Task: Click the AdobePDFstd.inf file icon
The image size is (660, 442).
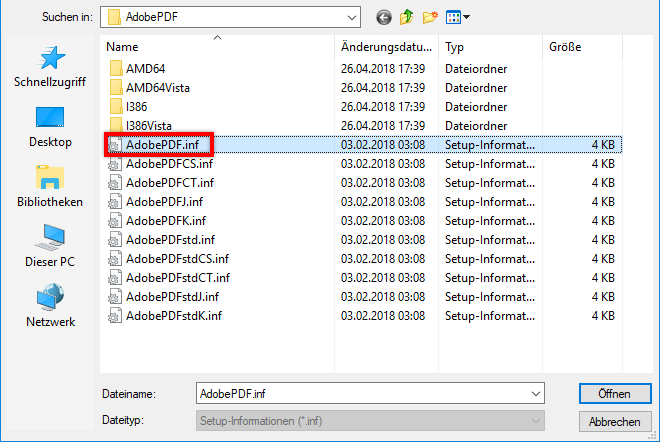Action: tap(114, 240)
